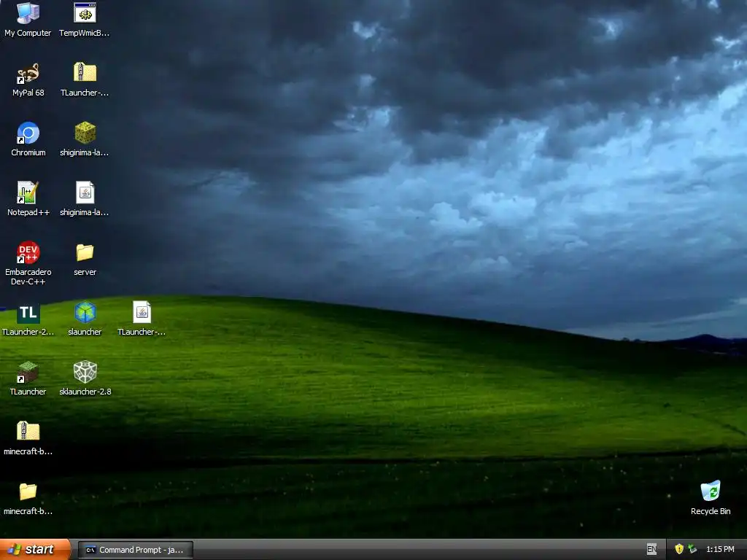Click the 1:15 PM taskbar clock
The height and width of the screenshot is (560, 747).
720,549
